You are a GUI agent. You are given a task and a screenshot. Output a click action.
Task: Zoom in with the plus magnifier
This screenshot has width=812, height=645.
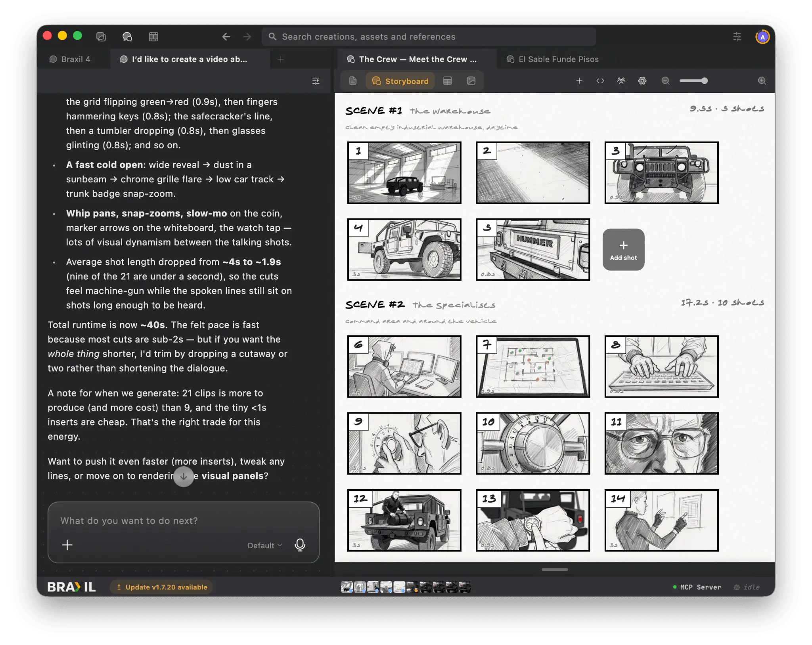762,81
